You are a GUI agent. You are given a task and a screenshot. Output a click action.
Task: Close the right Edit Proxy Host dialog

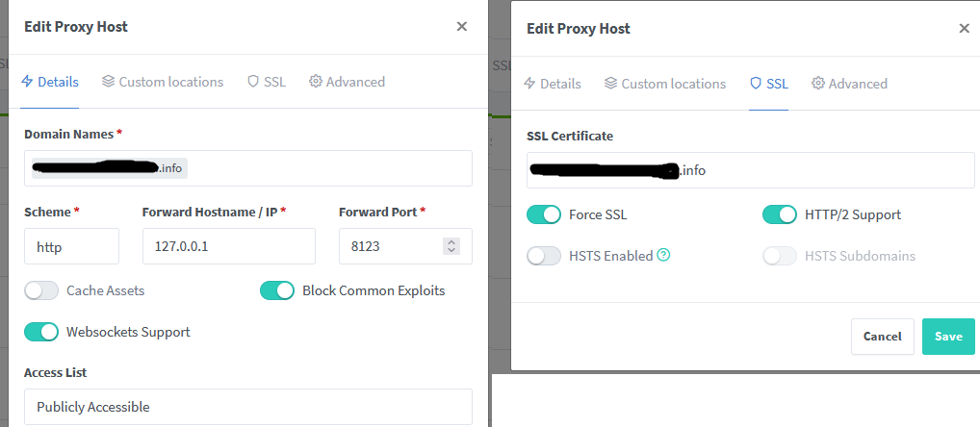click(964, 29)
